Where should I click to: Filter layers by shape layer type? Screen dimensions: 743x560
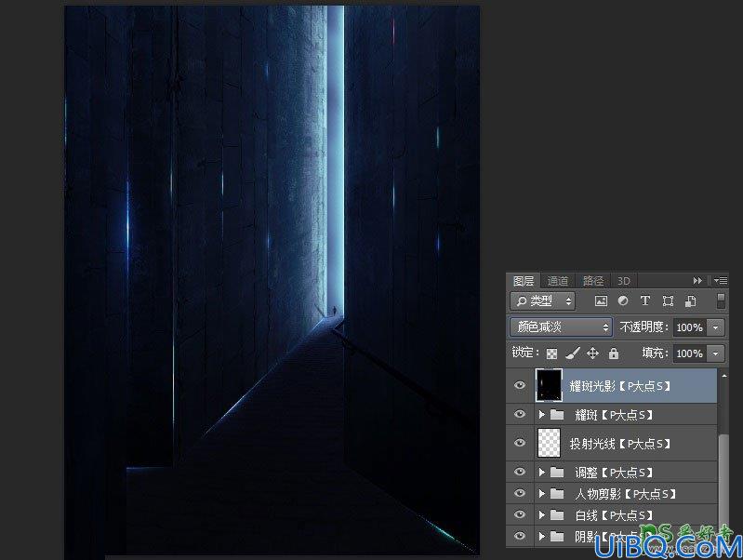pos(668,300)
